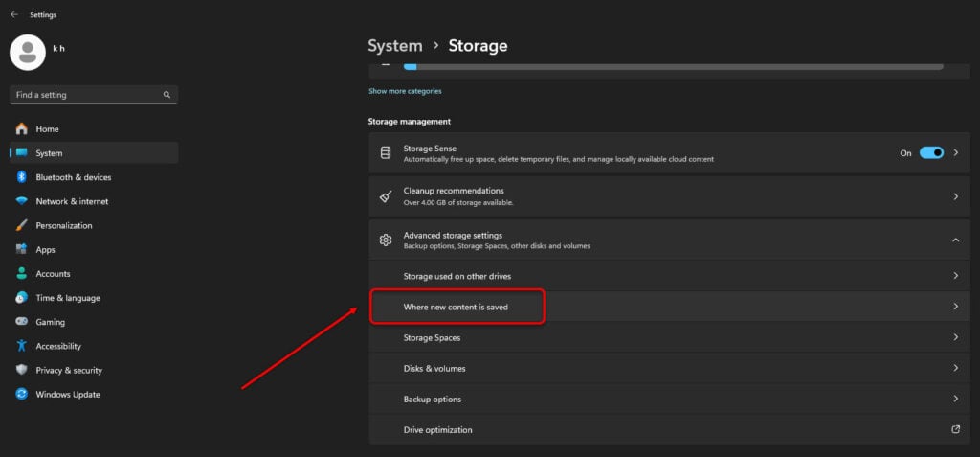Image resolution: width=980 pixels, height=457 pixels.
Task: Open Gaming settings page
Action: coord(94,322)
